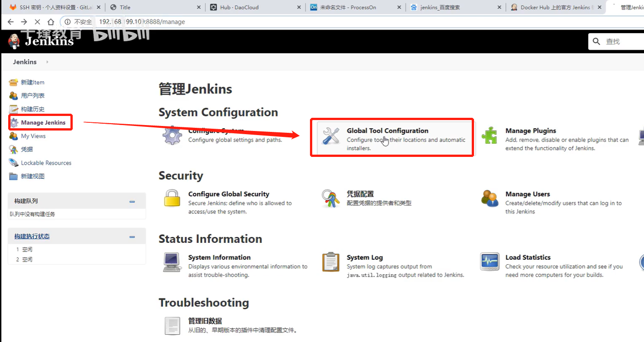Go forward with browser forward arrow
Viewport: 644px width, 342px height.
(24, 22)
